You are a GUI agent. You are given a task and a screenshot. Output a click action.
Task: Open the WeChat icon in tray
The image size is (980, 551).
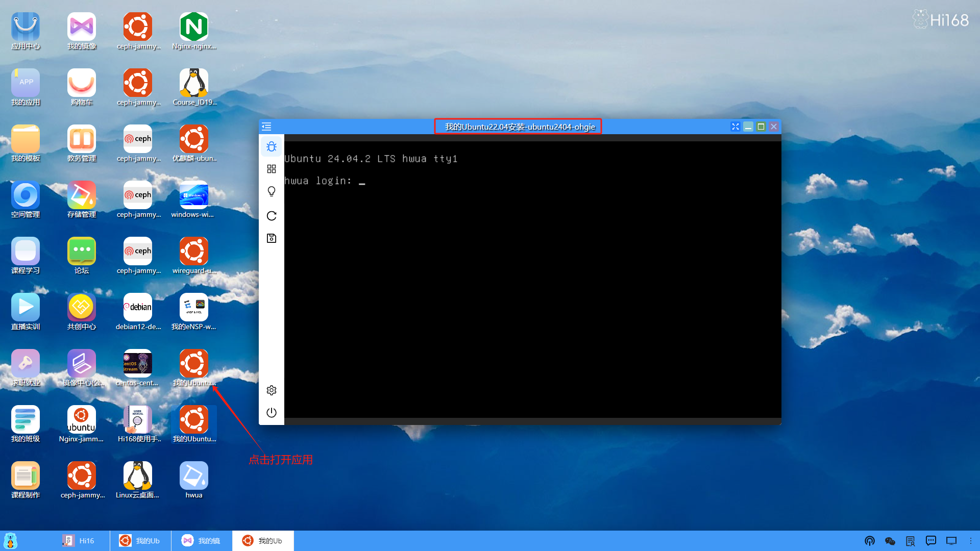[x=890, y=541]
